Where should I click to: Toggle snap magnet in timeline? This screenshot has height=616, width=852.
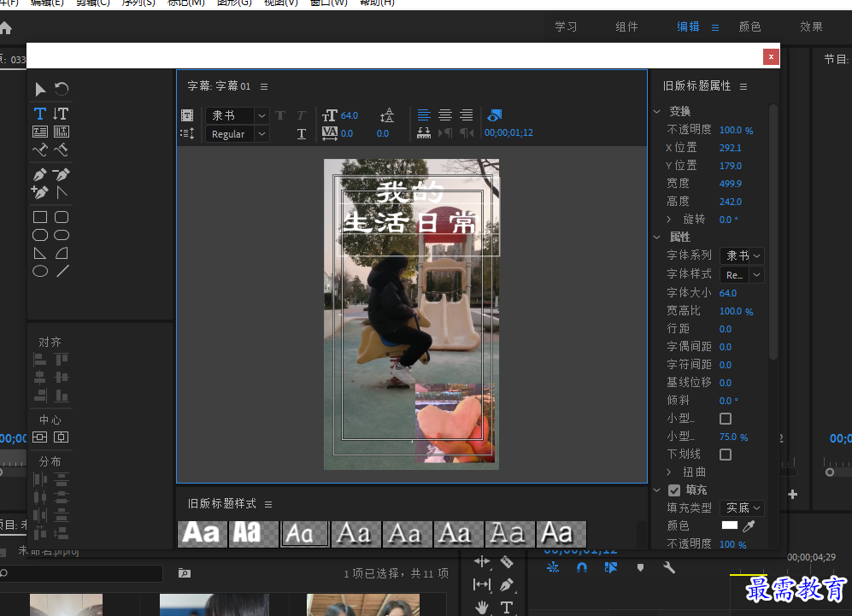(x=582, y=567)
